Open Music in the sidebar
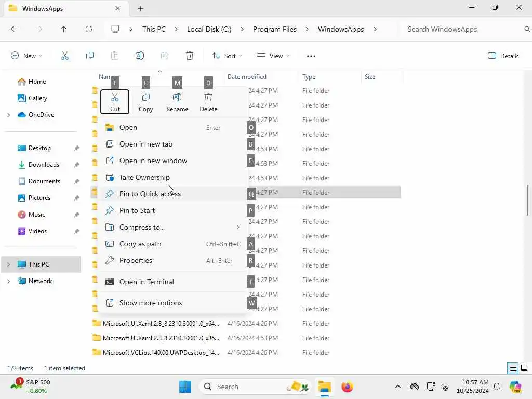 (32, 215)
